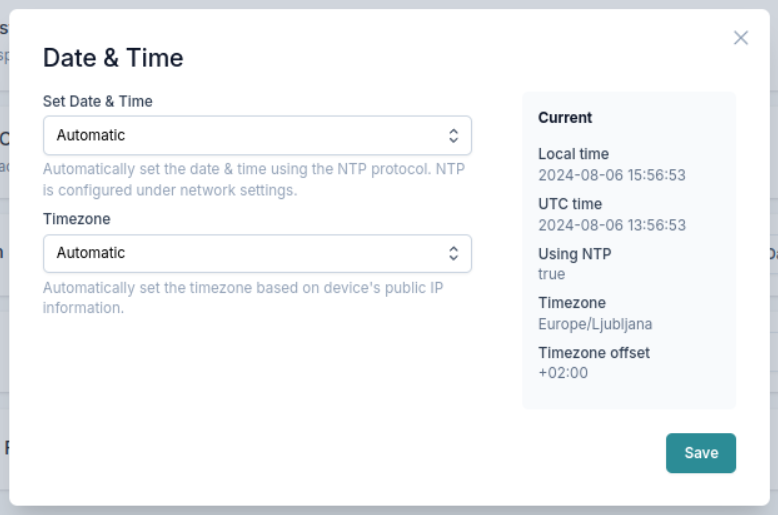This screenshot has height=515, width=778.
Task: Click the Using NTP "true" value
Action: coord(552,274)
